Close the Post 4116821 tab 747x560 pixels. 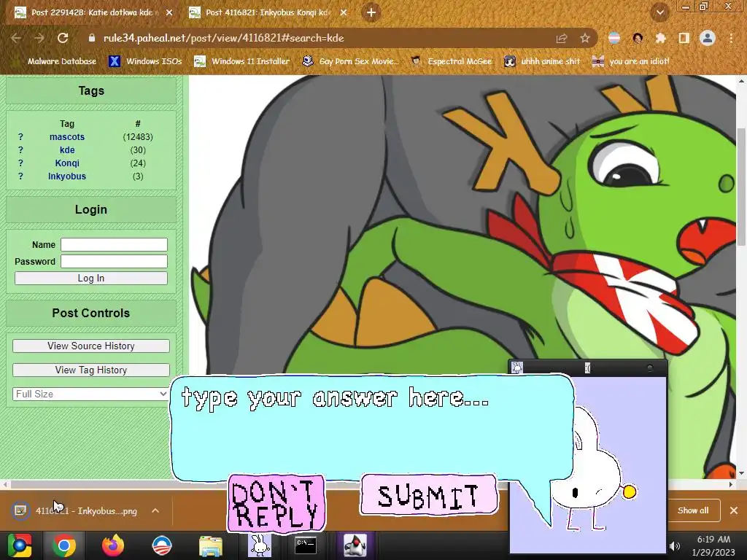[x=344, y=12]
